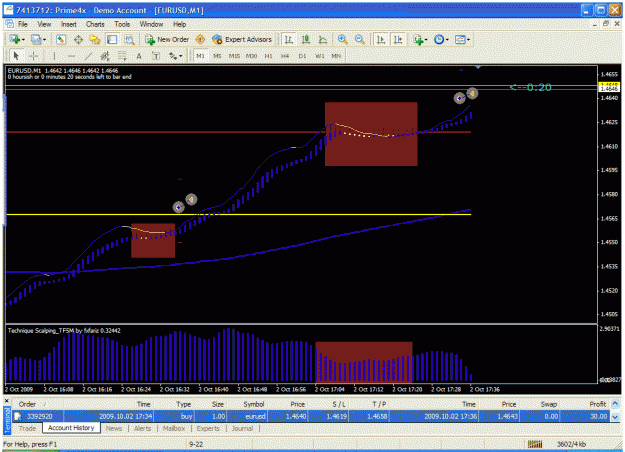
Task: Toggle the M1 timeframe button
Action: click(x=200, y=56)
